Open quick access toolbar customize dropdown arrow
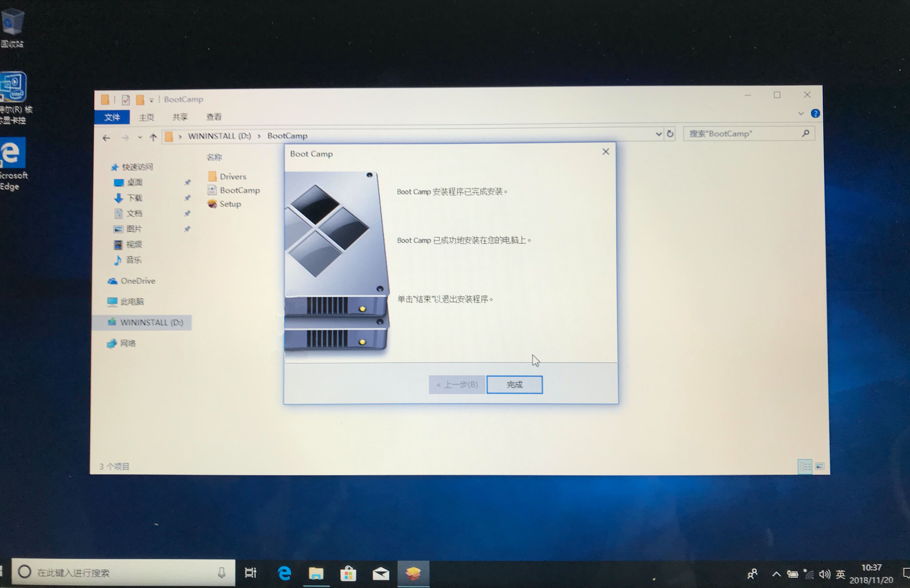The height and width of the screenshot is (588, 910). click(152, 100)
